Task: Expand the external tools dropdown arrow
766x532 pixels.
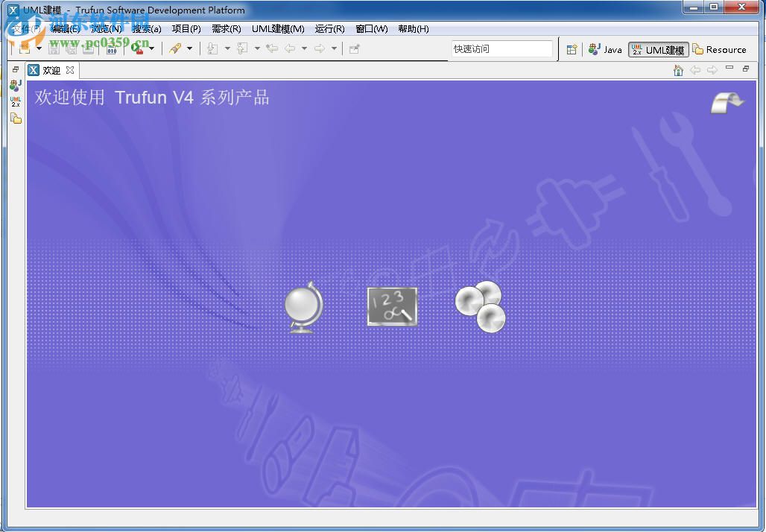Action: tap(152, 48)
